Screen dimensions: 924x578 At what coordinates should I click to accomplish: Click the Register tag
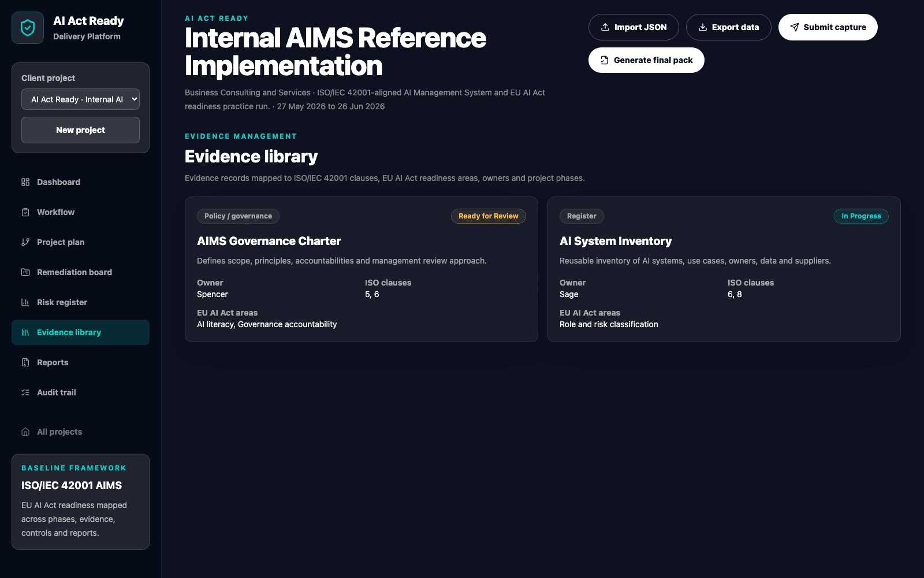click(582, 216)
